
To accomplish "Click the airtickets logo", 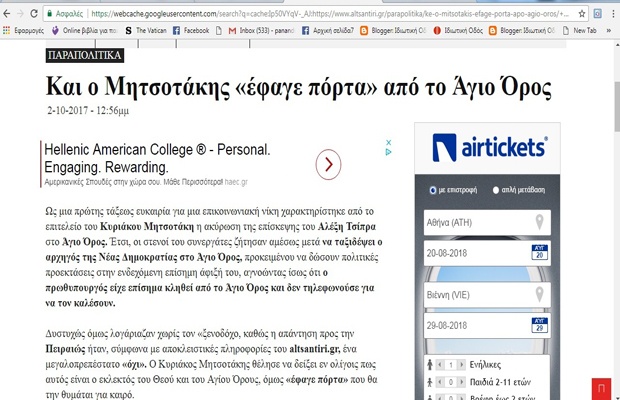I will pos(490,148).
